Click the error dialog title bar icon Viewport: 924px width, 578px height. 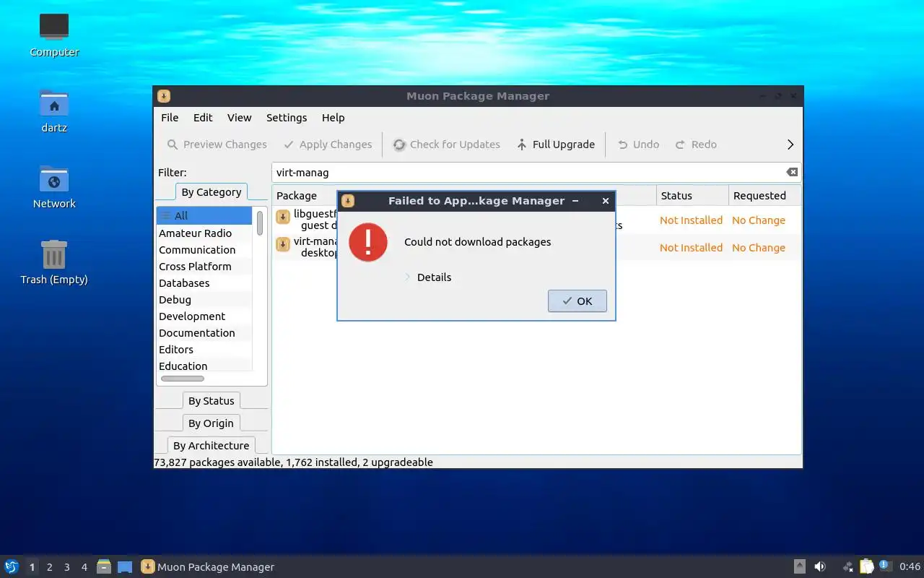[348, 201]
